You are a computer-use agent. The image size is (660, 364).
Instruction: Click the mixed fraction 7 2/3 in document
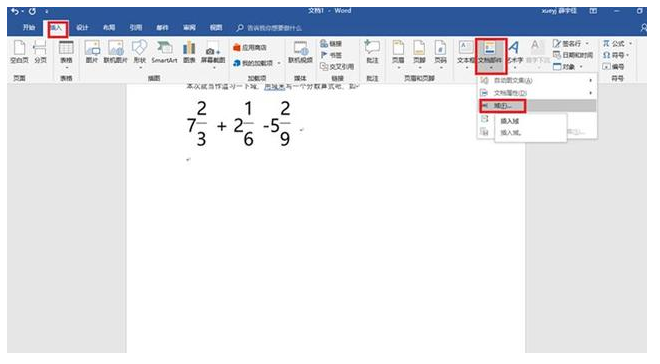pos(197,124)
